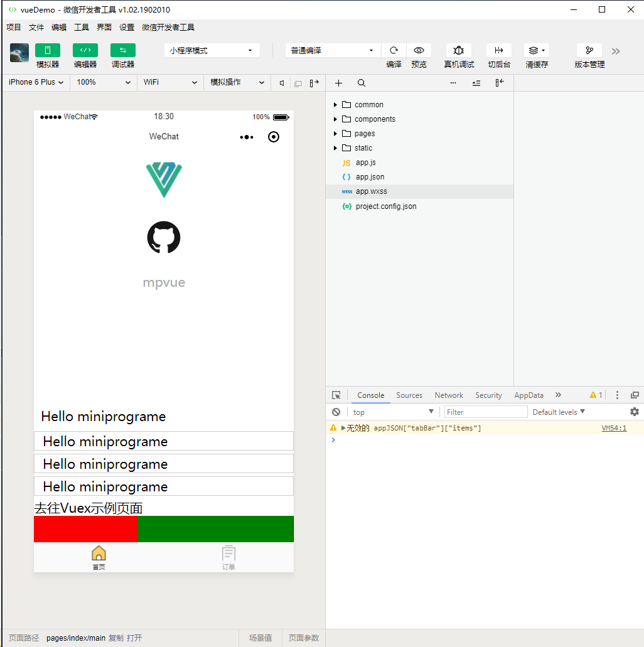Click the preview (预览) eye icon
This screenshot has height=647, width=644.
pyautogui.click(x=419, y=50)
